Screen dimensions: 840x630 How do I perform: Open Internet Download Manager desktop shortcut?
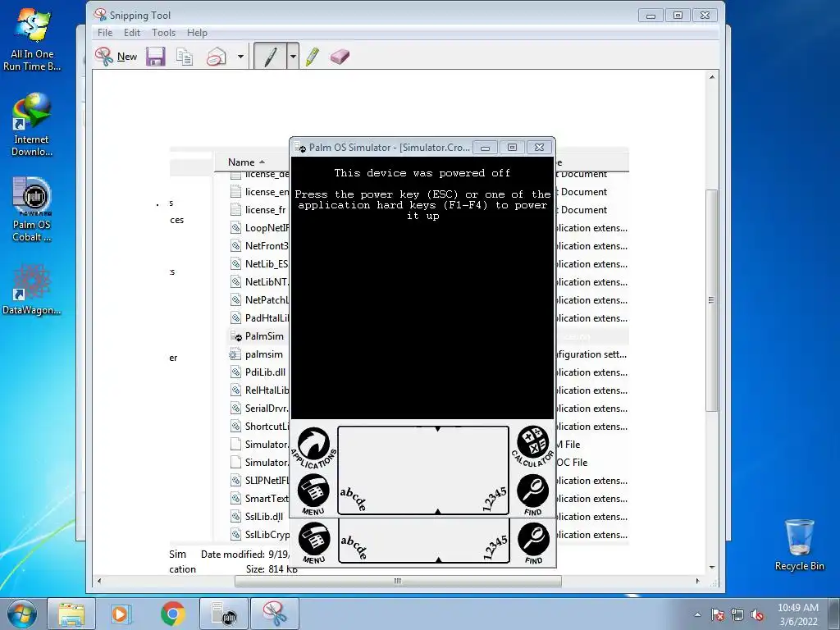pyautogui.click(x=32, y=125)
